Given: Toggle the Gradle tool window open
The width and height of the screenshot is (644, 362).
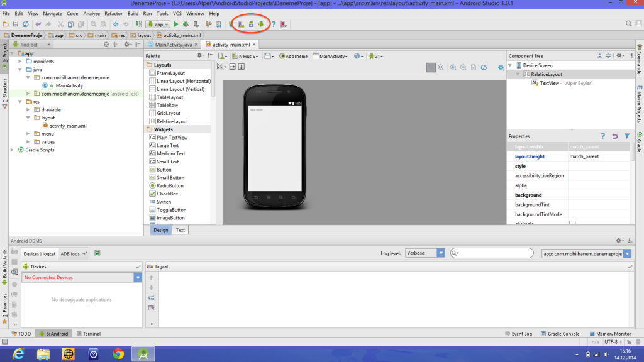Looking at the screenshot, I should (x=640, y=142).
